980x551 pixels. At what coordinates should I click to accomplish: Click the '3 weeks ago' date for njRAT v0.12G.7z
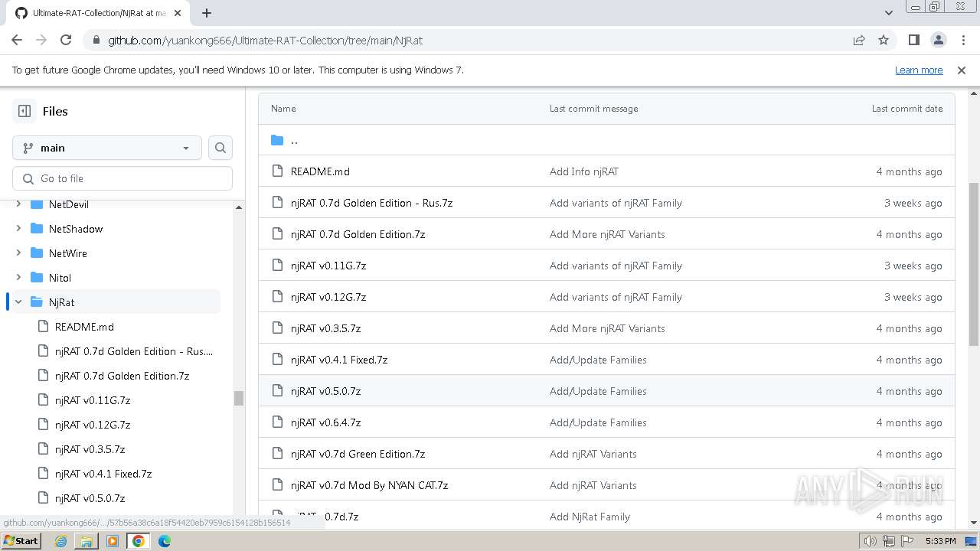pos(913,297)
